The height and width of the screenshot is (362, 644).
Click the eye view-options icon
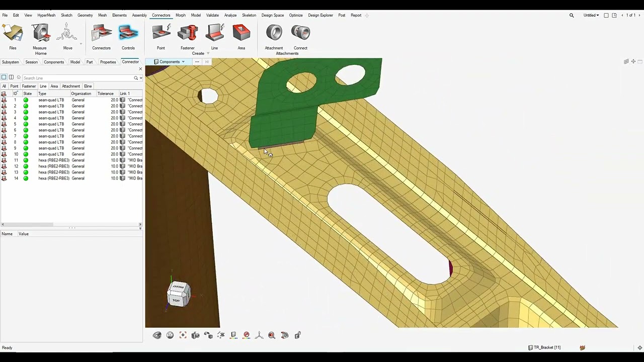(x=157, y=335)
